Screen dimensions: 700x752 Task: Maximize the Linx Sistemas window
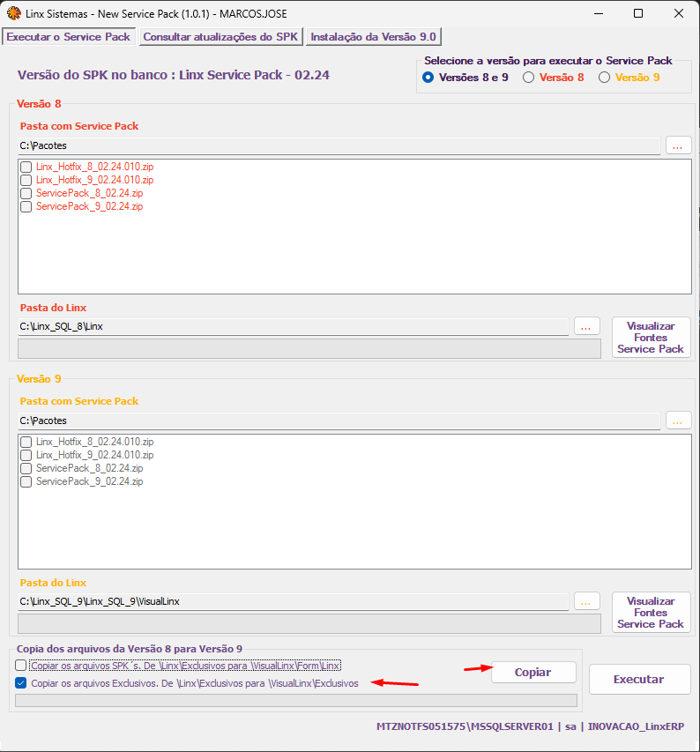pyautogui.click(x=638, y=13)
